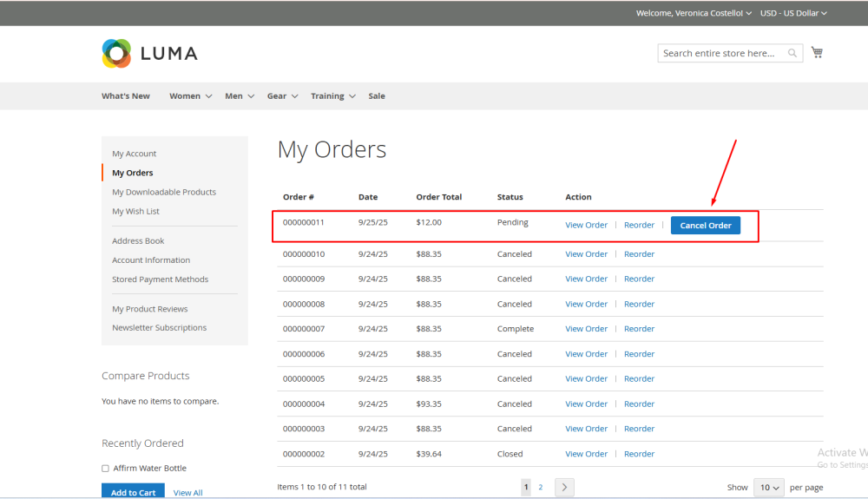
Task: View Order for order 000000004
Action: point(586,404)
